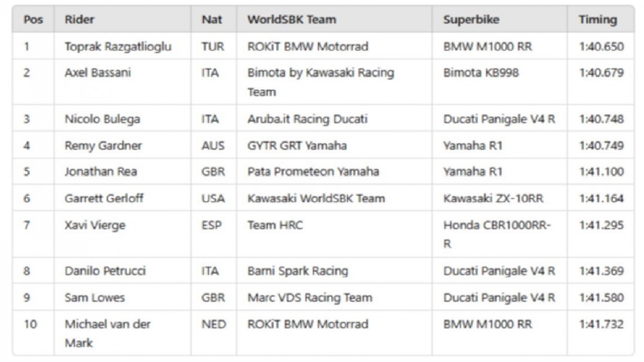Viewport: 644px width, 362px height.
Task: Click the Rider column header
Action: pos(79,20)
